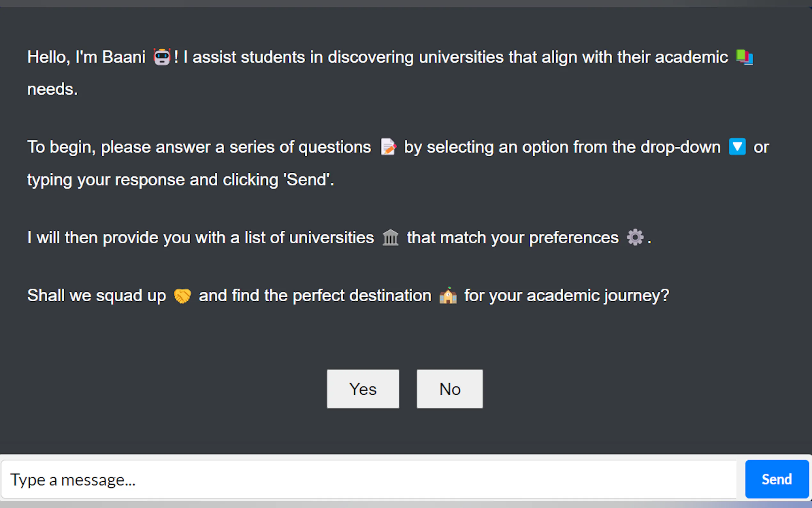Image resolution: width=812 pixels, height=508 pixels.
Task: Click the stacked books emoji
Action: (744, 57)
